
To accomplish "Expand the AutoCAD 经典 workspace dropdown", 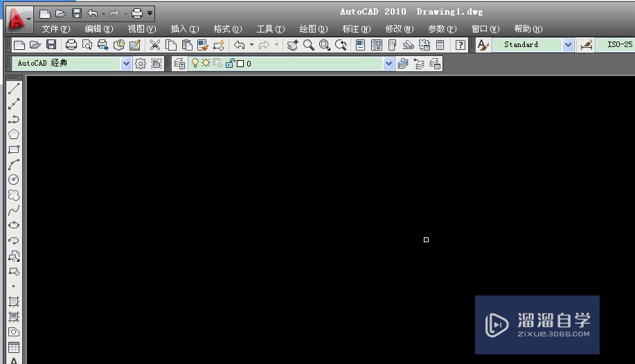I will click(x=126, y=64).
